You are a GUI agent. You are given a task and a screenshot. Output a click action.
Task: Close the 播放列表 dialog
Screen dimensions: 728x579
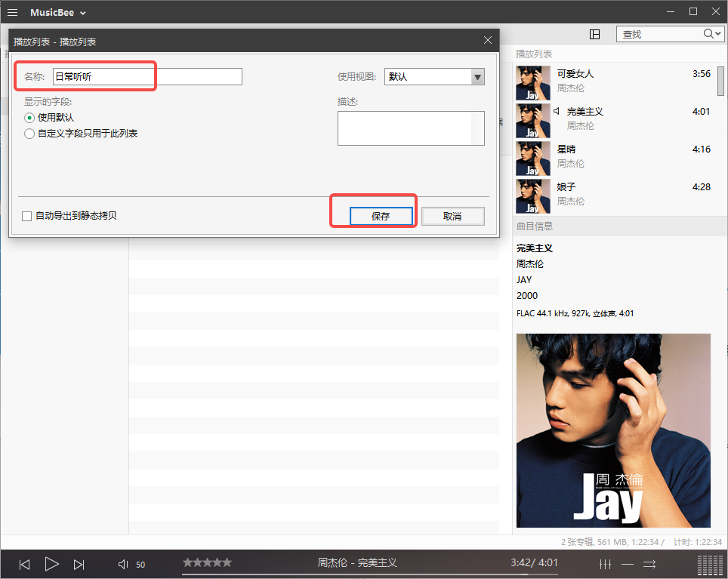(x=488, y=40)
